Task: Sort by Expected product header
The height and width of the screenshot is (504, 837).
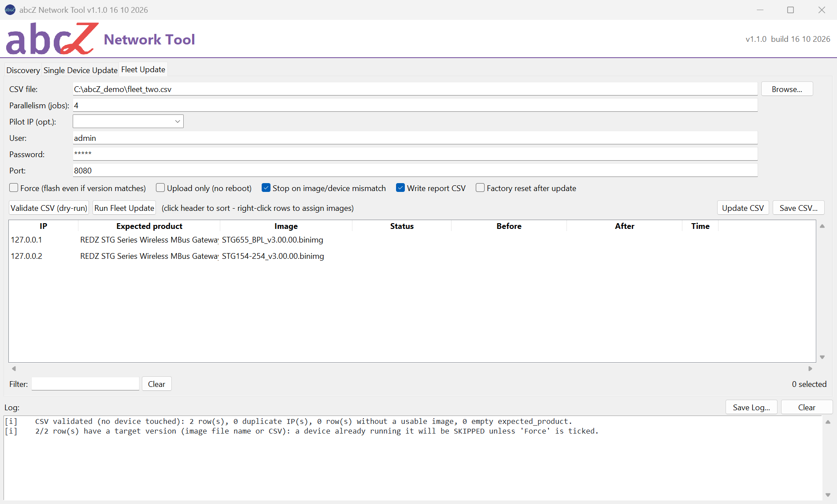Action: tap(149, 226)
